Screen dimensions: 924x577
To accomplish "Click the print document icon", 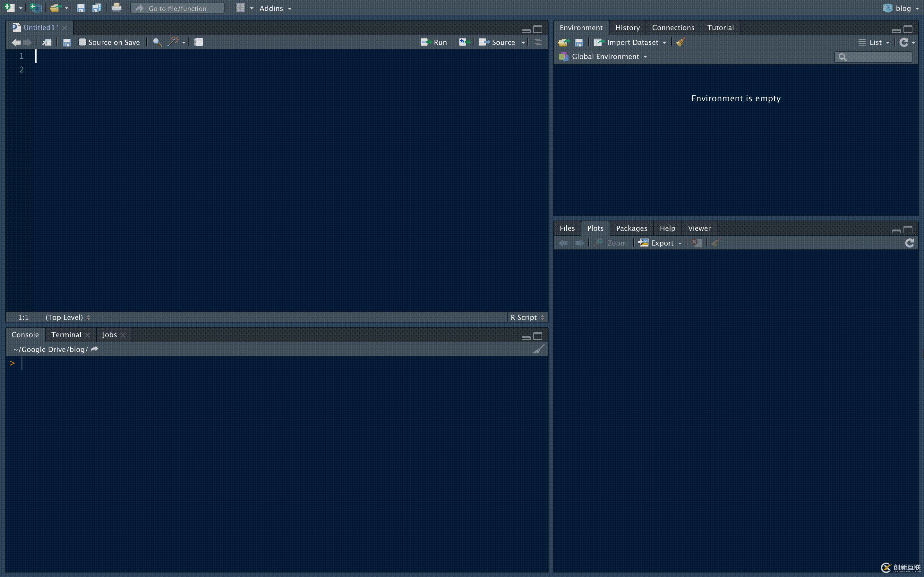I will click(116, 8).
